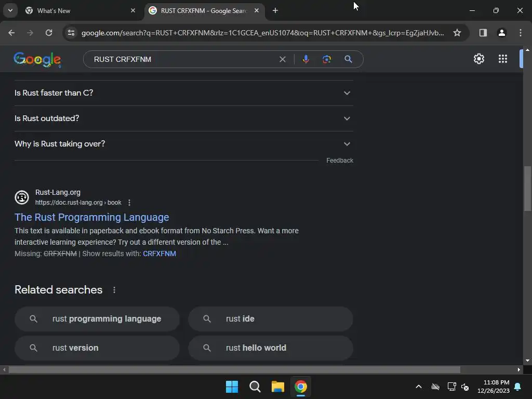
Task: Open The Rust Programming Language link
Action: pyautogui.click(x=91, y=217)
